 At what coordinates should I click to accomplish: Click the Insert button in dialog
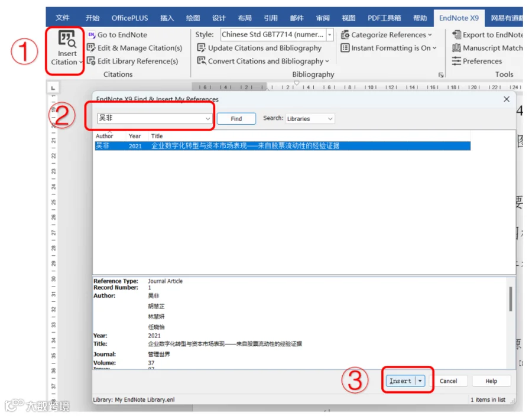click(x=400, y=381)
